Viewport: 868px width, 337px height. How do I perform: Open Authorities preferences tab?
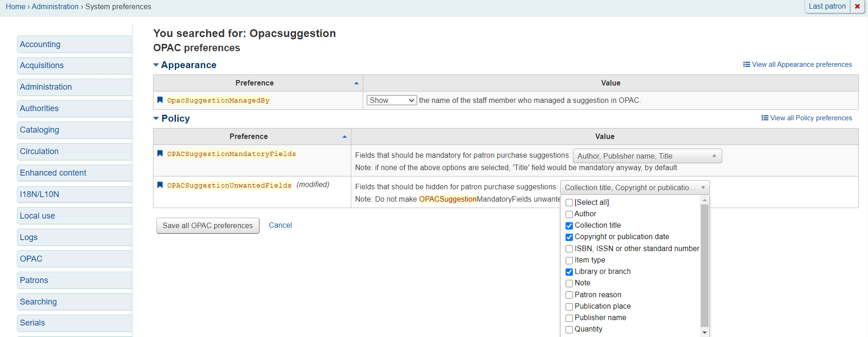click(x=74, y=108)
